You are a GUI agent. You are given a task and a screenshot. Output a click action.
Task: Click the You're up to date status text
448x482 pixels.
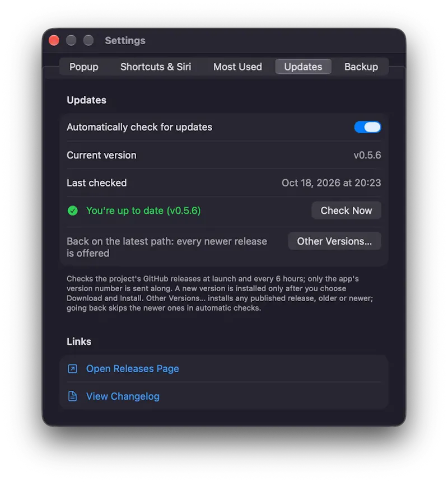143,210
